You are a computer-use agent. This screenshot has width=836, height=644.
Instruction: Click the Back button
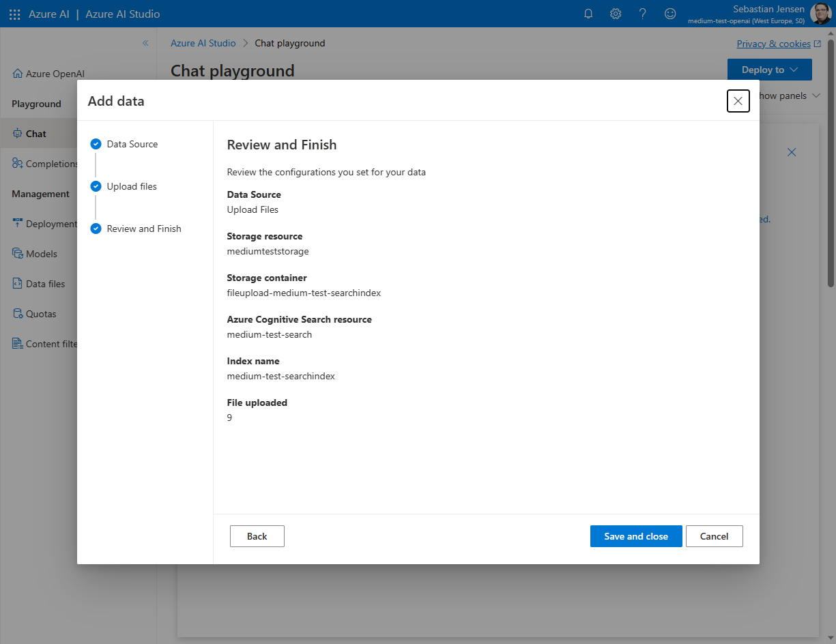coord(257,536)
